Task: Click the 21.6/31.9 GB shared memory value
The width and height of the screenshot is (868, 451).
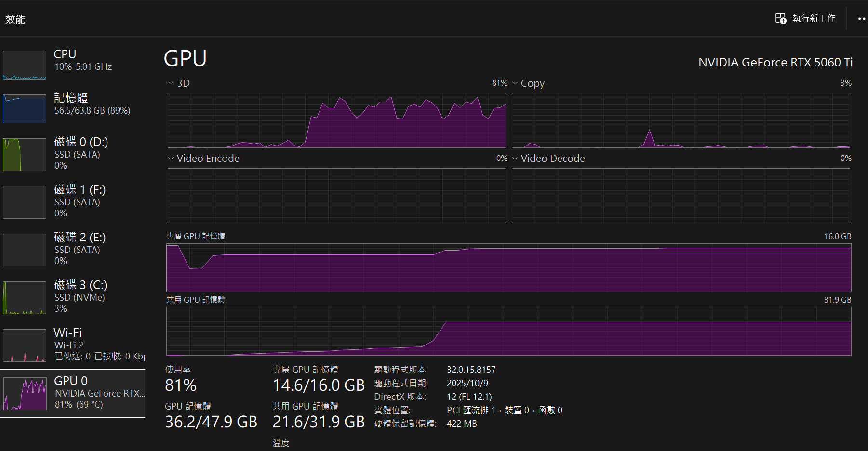Action: coord(319,422)
